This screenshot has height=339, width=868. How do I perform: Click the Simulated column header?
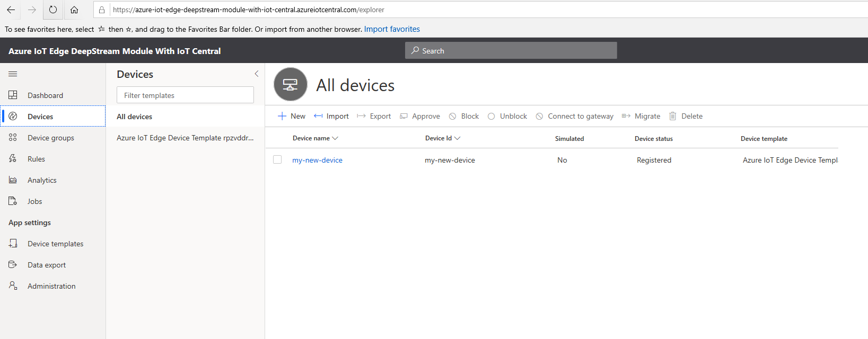tap(569, 139)
